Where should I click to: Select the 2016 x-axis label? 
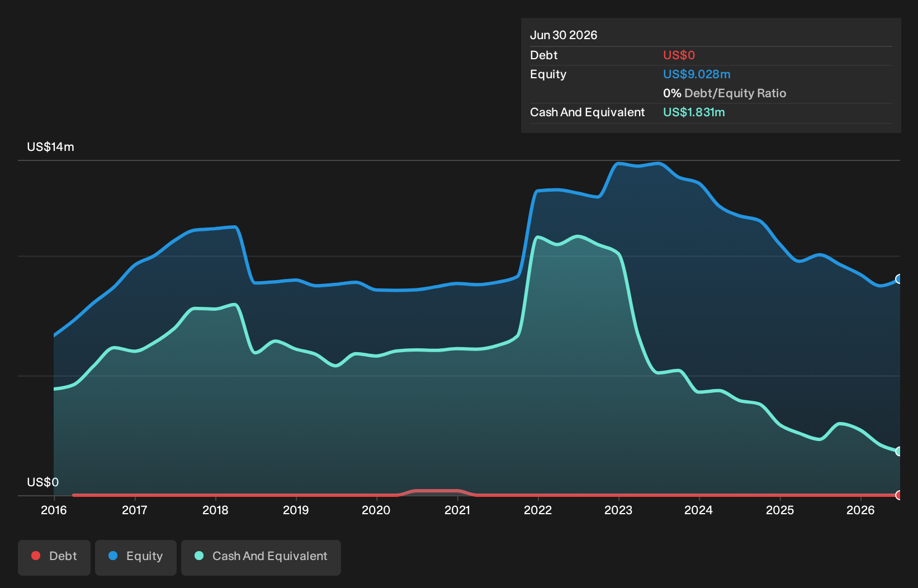tap(54, 510)
